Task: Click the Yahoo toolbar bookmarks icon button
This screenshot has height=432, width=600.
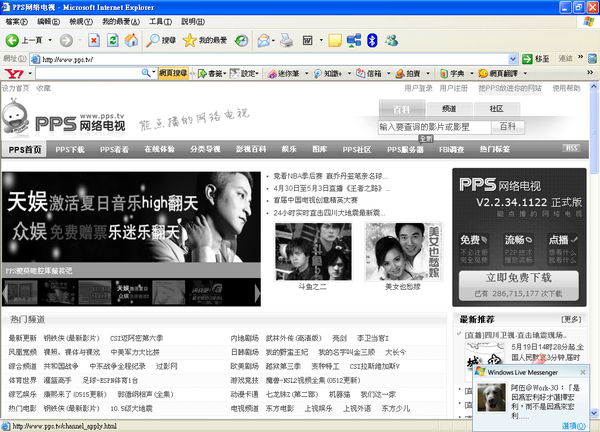Action: (x=211, y=73)
